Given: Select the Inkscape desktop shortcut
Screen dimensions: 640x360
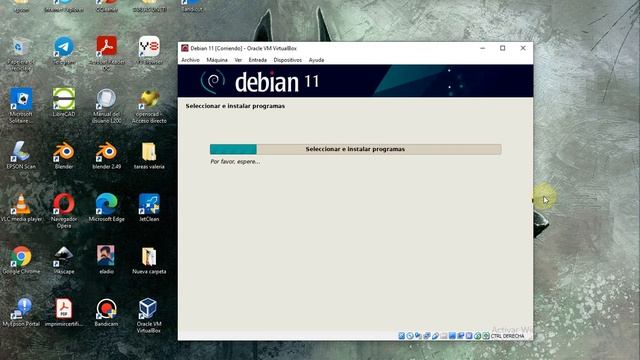Looking at the screenshot, I should (64, 260).
